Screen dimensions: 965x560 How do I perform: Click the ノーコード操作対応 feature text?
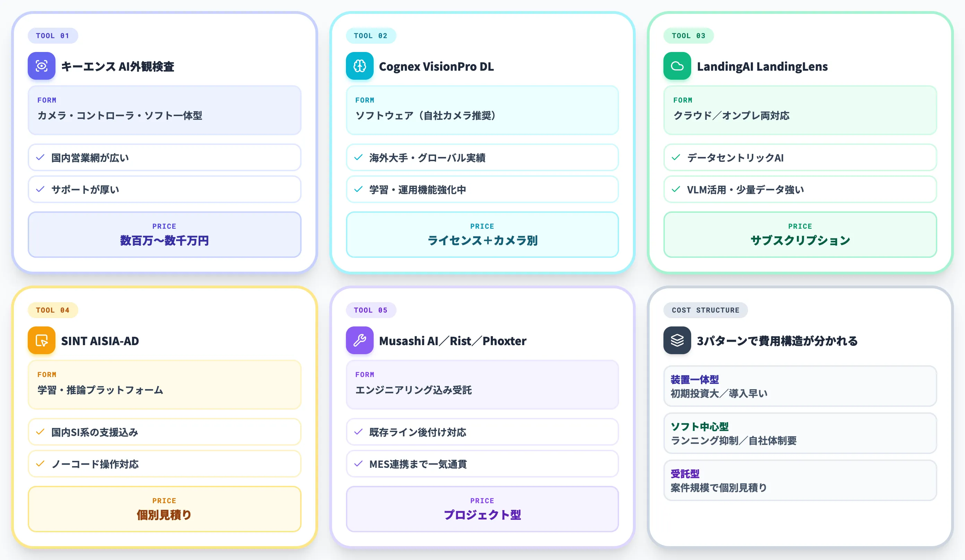[x=95, y=464]
